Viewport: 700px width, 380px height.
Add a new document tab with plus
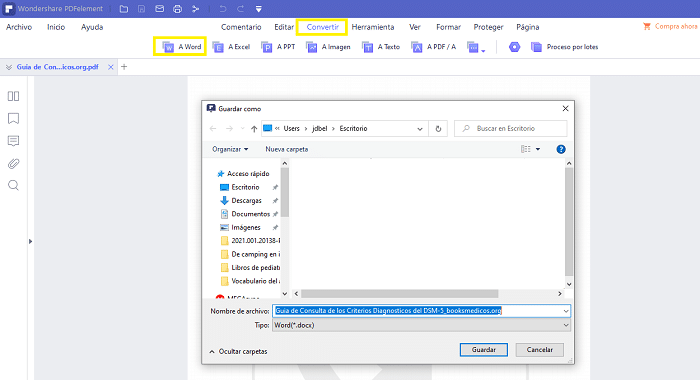coord(124,67)
